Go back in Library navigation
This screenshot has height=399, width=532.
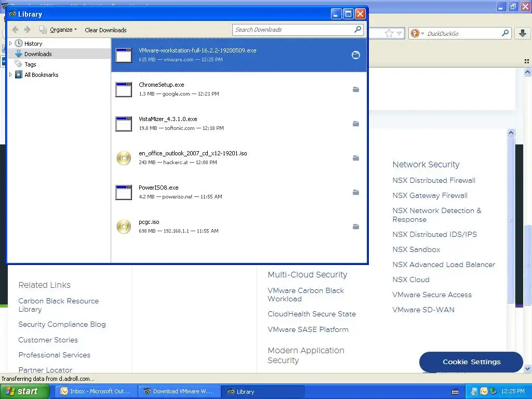(x=15, y=30)
